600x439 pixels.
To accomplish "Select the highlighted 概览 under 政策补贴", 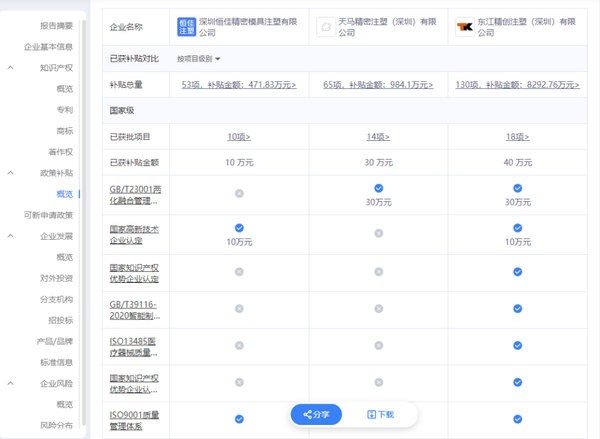I will (x=65, y=194).
